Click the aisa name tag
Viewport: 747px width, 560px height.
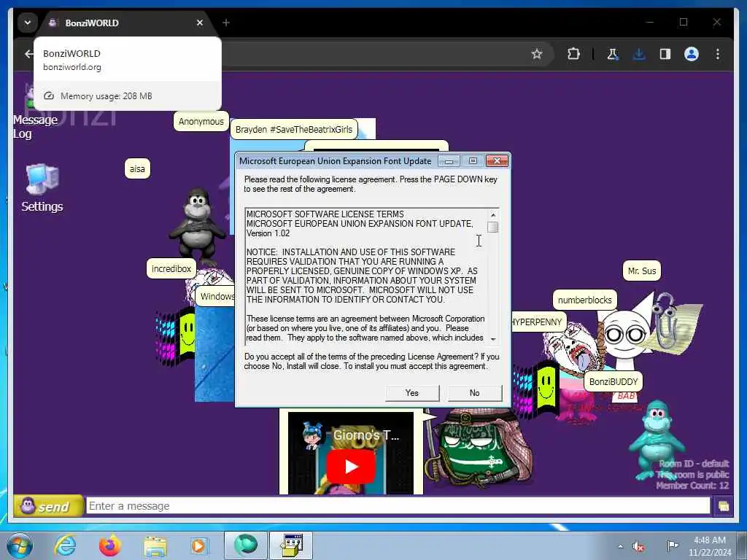(137, 168)
